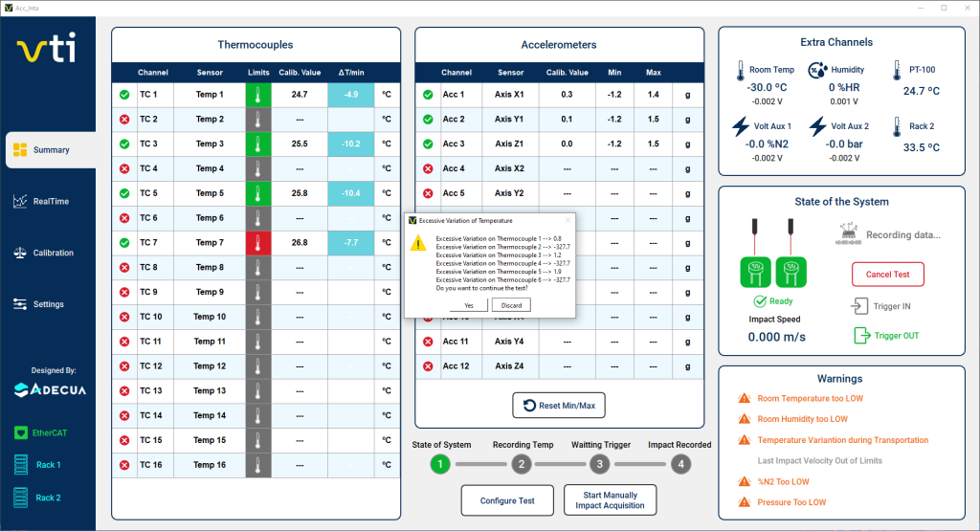
Task: Click the Trigger IN icon
Action: coord(857,306)
